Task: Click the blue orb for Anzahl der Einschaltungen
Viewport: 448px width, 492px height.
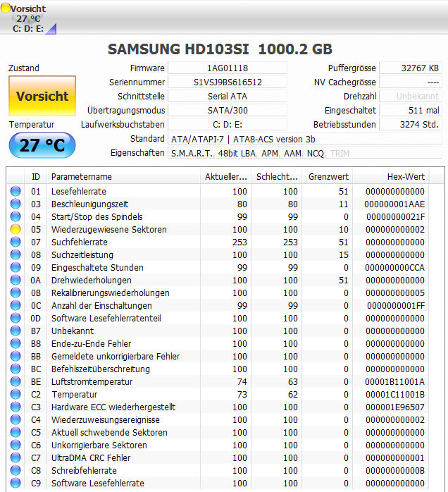Action: (x=15, y=305)
